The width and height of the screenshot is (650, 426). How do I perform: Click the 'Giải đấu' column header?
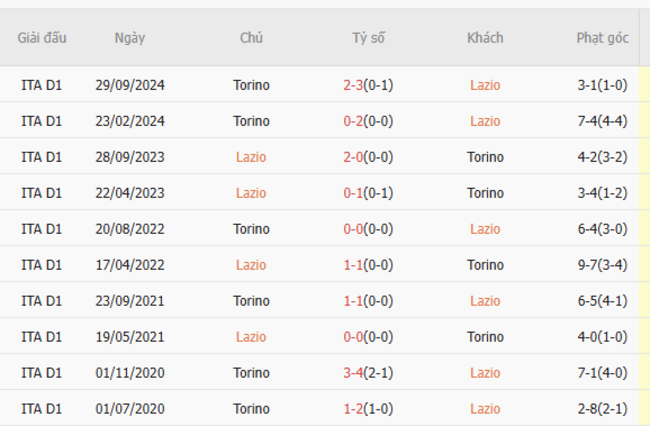point(42,38)
